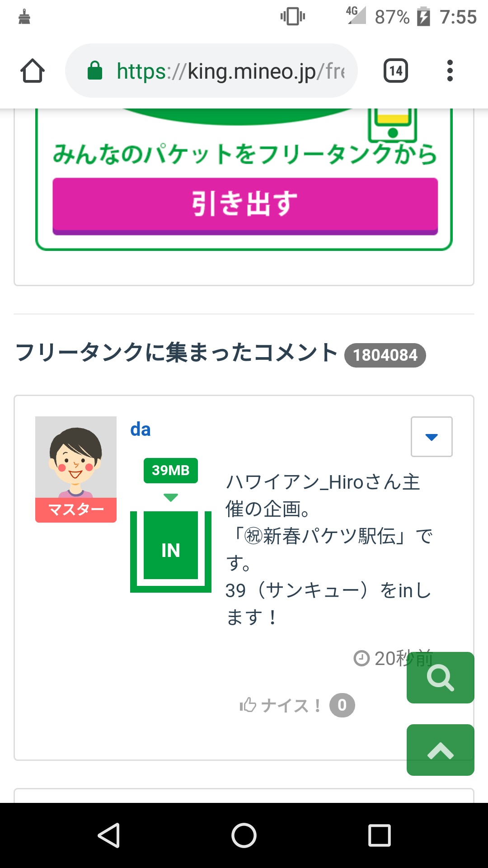
Task: Tap the green IN tank icon
Action: click(171, 551)
